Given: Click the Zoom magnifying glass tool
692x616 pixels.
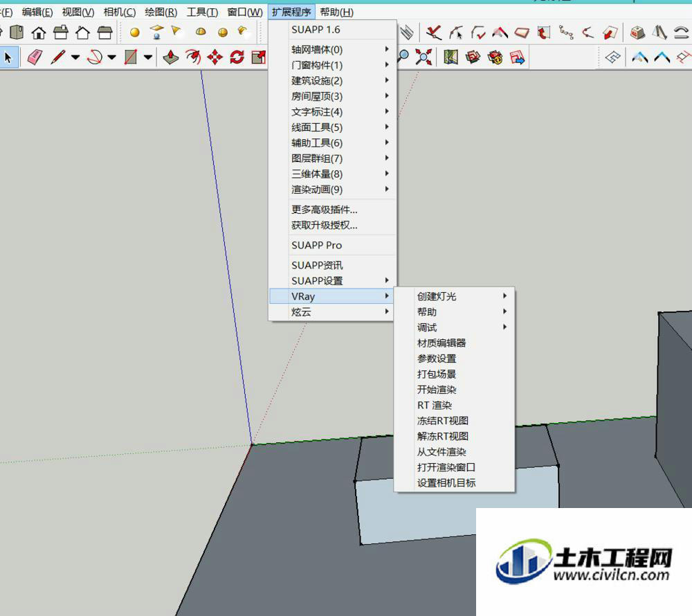Looking at the screenshot, I should tap(403, 57).
